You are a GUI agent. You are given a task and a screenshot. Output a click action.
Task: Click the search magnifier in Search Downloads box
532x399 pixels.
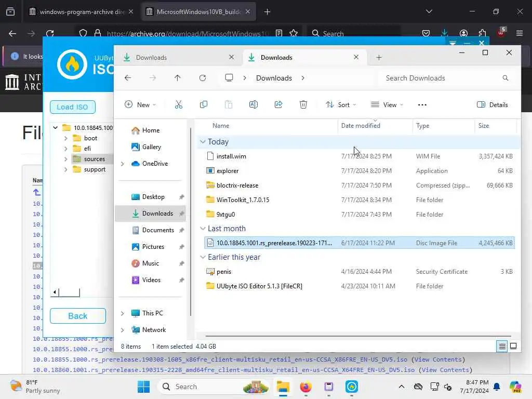(505, 78)
